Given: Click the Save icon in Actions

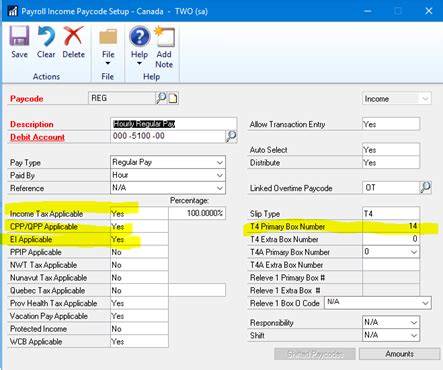Looking at the screenshot, I should click(x=19, y=36).
